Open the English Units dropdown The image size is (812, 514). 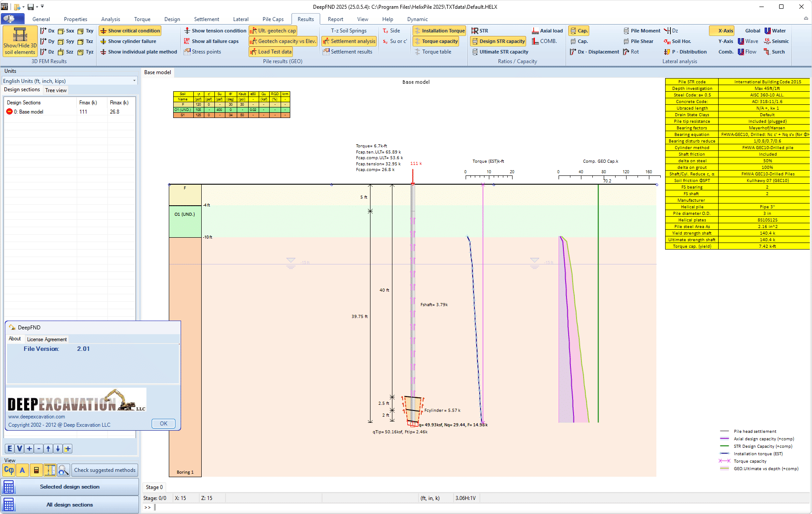134,81
